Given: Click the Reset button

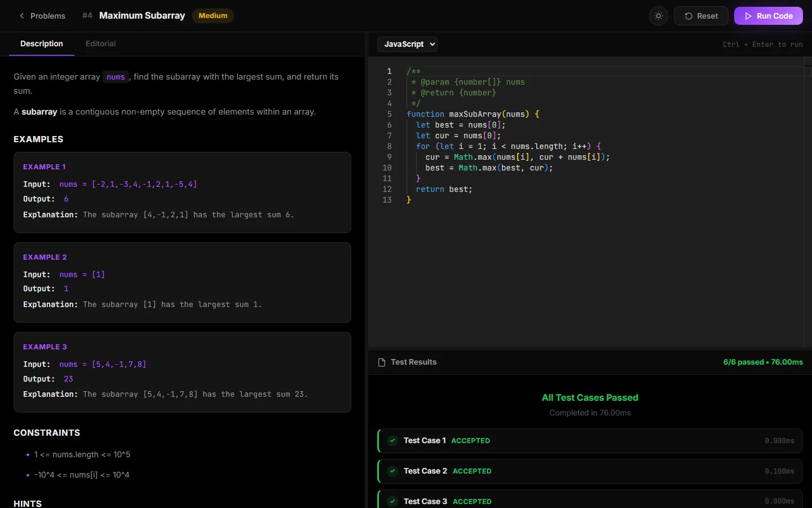Looking at the screenshot, I should (x=701, y=16).
